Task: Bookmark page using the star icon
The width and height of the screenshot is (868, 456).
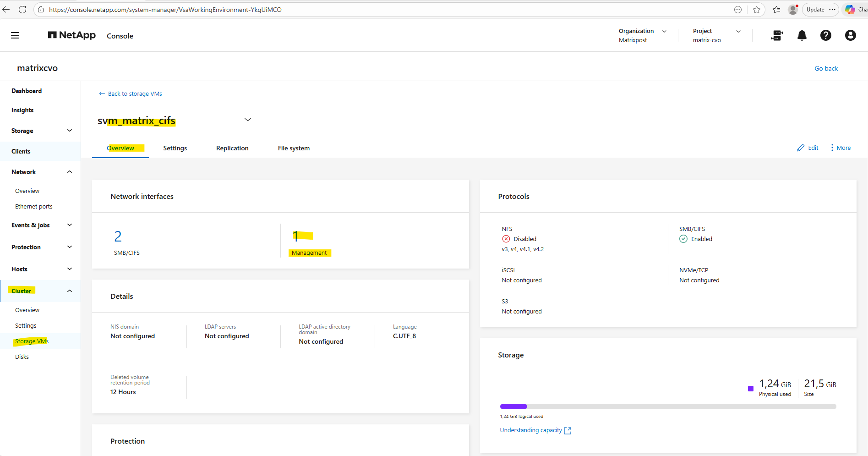Action: (757, 10)
